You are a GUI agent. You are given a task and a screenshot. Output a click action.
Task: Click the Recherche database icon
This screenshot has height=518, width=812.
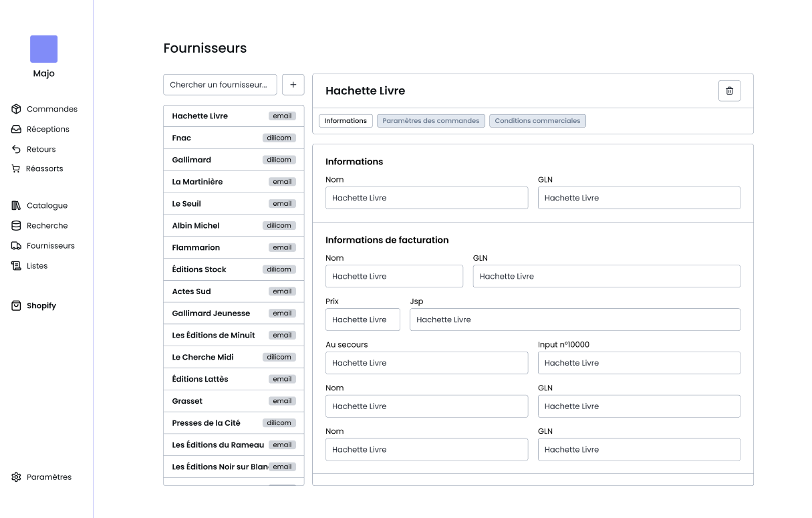[x=17, y=226]
